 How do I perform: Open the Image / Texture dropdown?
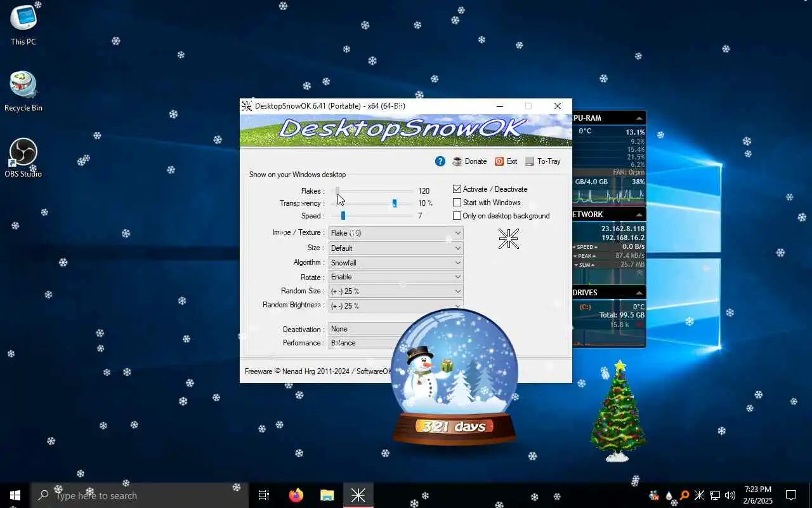click(396, 233)
